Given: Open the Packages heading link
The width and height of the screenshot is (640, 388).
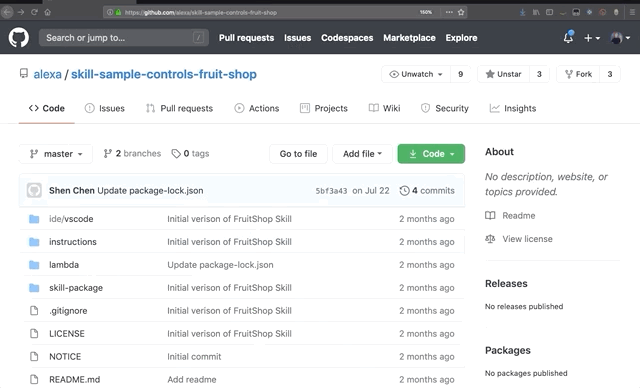Looking at the screenshot, I should tap(508, 350).
